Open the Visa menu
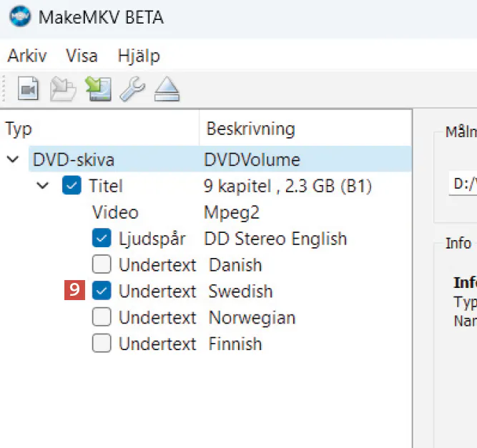Screen dimensions: 477x448 pos(82,56)
